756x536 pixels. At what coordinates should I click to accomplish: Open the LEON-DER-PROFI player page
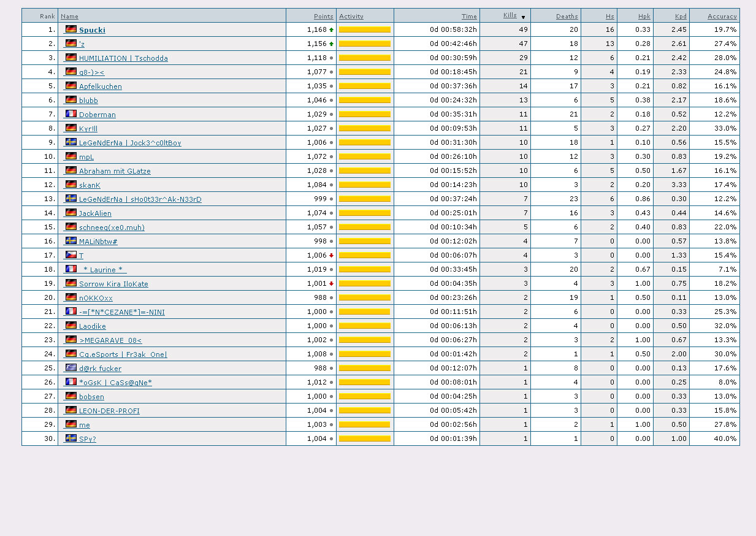pyautogui.click(x=109, y=411)
